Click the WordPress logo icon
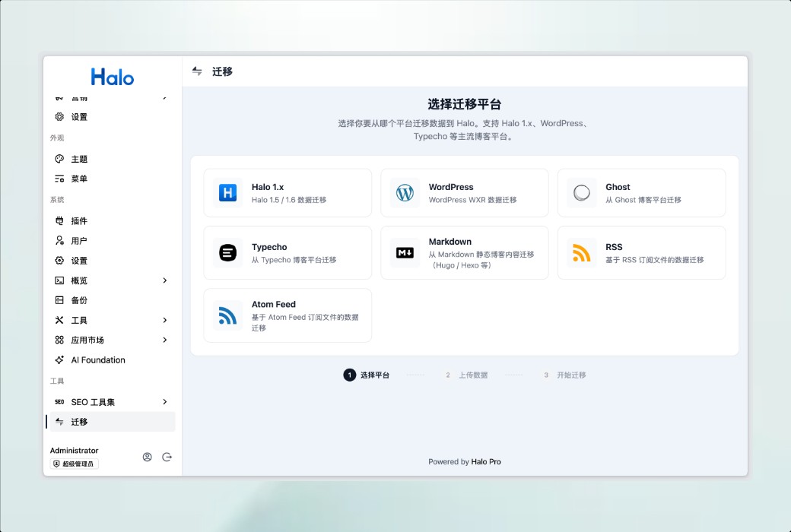This screenshot has height=532, width=791. (x=405, y=192)
